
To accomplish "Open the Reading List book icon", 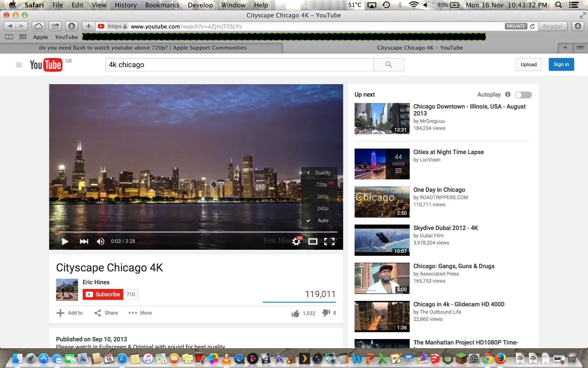I will click(x=9, y=37).
